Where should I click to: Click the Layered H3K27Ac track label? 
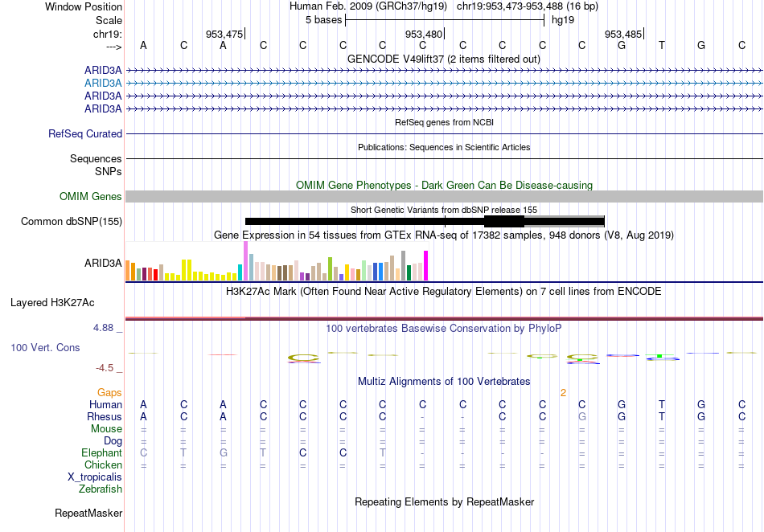52,302
